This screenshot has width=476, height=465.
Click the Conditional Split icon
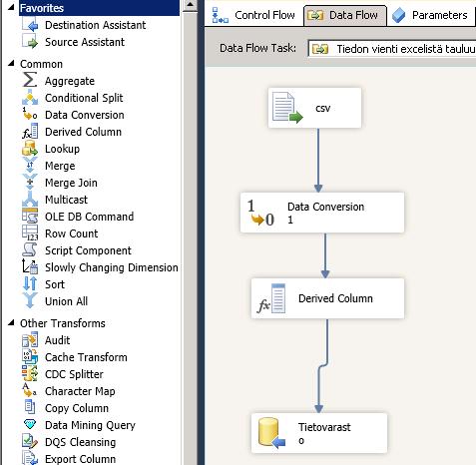[30, 98]
